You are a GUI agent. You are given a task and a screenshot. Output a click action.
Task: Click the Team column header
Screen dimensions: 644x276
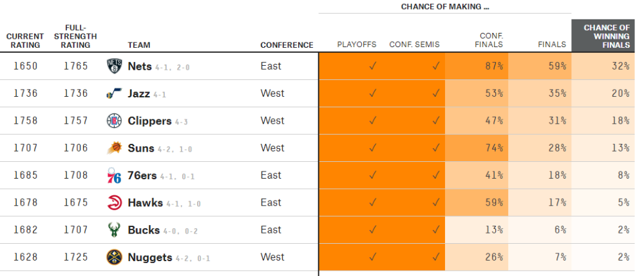tap(139, 45)
